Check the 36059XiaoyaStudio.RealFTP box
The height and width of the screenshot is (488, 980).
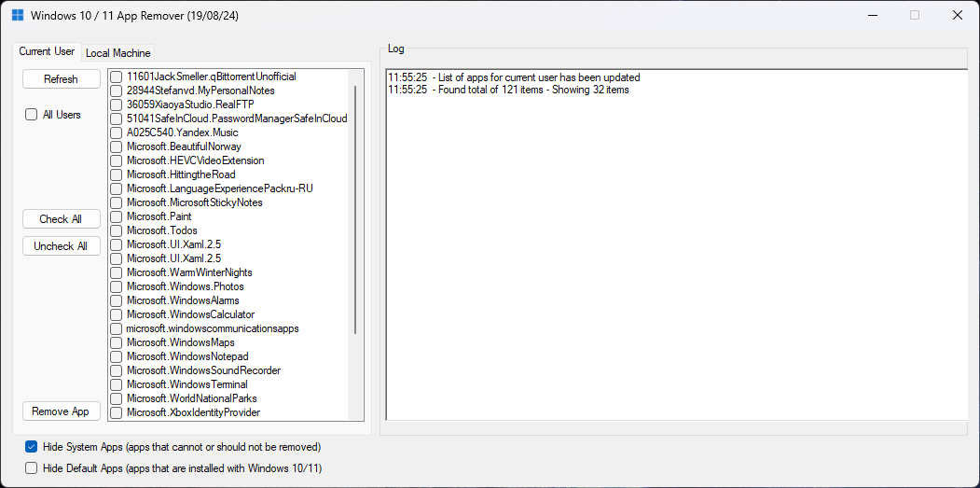[116, 105]
